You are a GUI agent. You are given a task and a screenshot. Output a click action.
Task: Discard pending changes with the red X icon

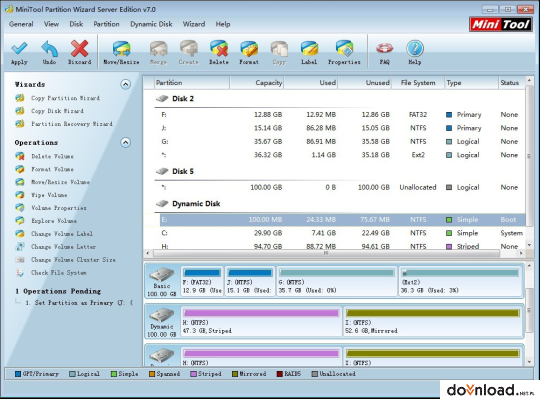[x=80, y=49]
